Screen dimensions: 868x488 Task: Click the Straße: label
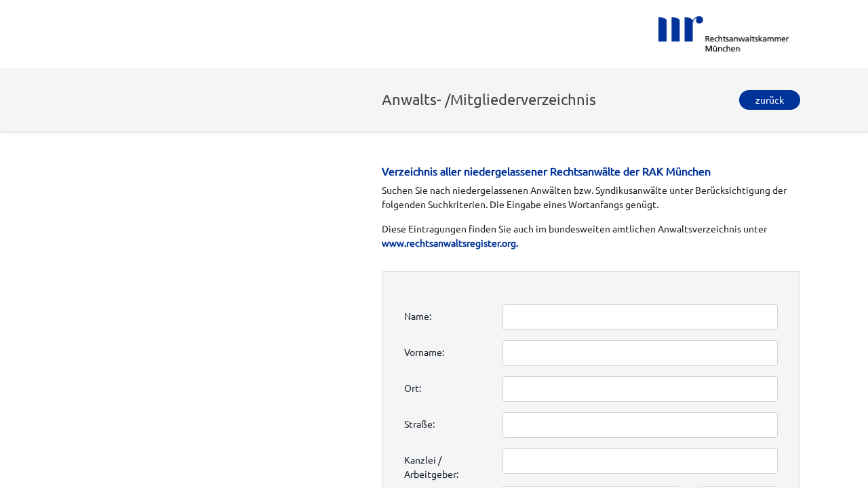420,424
